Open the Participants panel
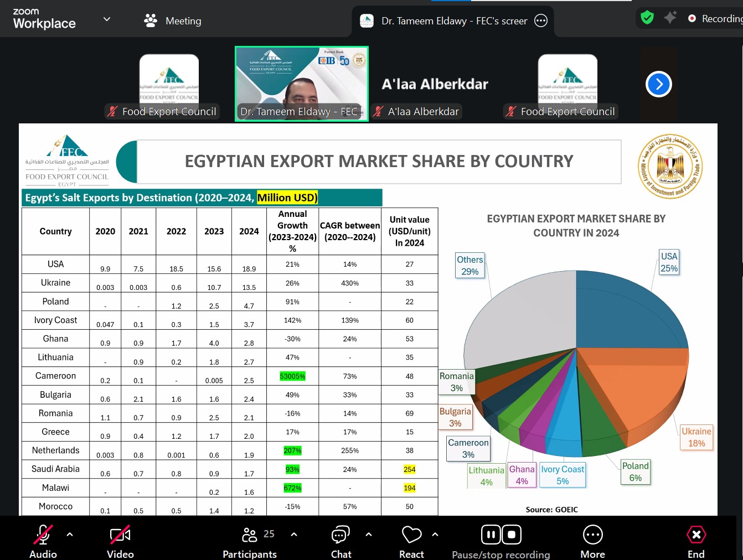Viewport: 743px width, 560px height. coord(250,535)
